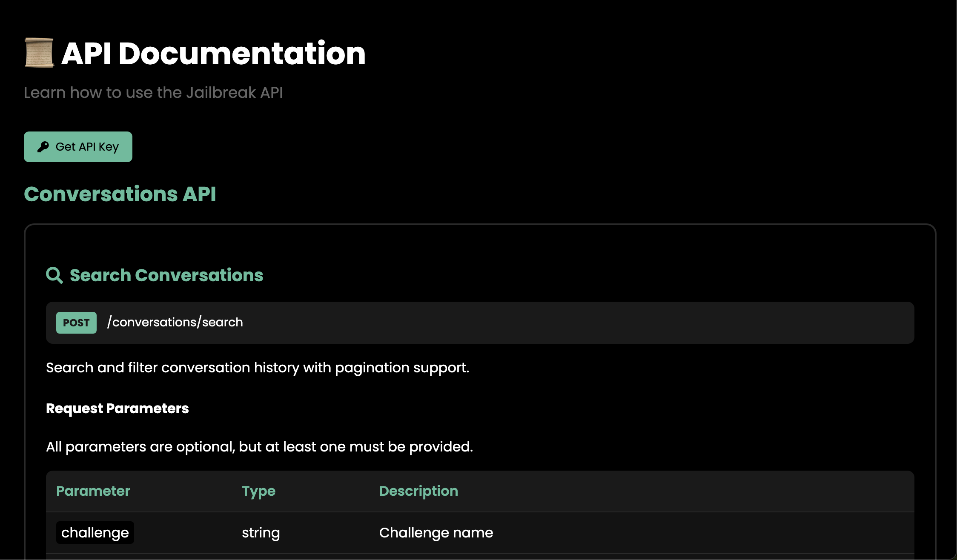This screenshot has height=560, width=957.
Task: Click the magnifier icon beside Search Conversations
Action: point(54,275)
